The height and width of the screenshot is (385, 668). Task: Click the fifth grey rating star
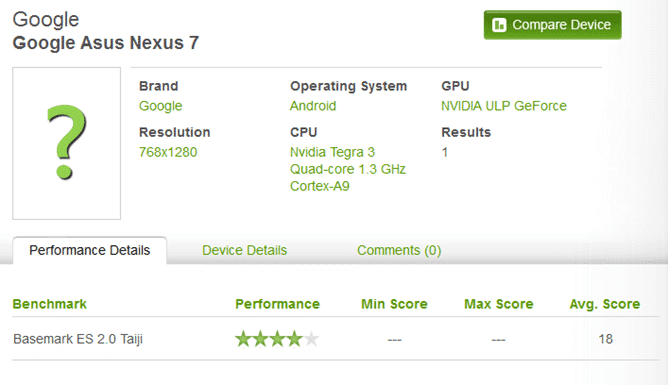point(311,339)
